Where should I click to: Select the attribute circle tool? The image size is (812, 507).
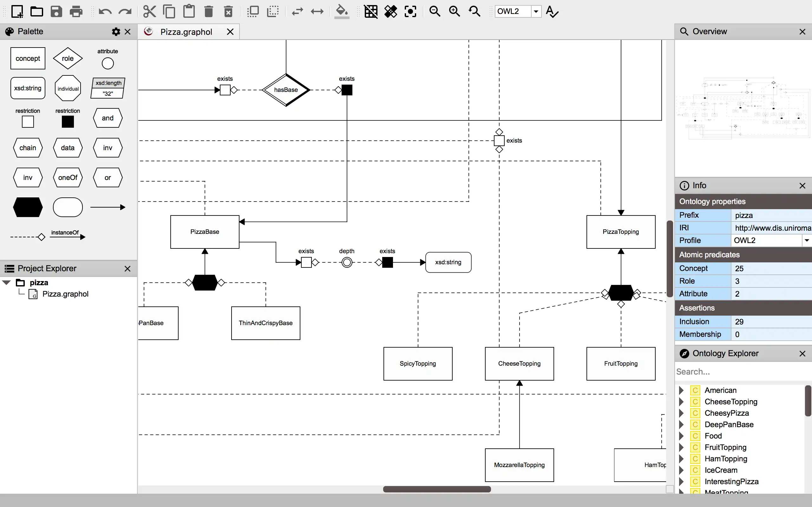[x=107, y=63]
